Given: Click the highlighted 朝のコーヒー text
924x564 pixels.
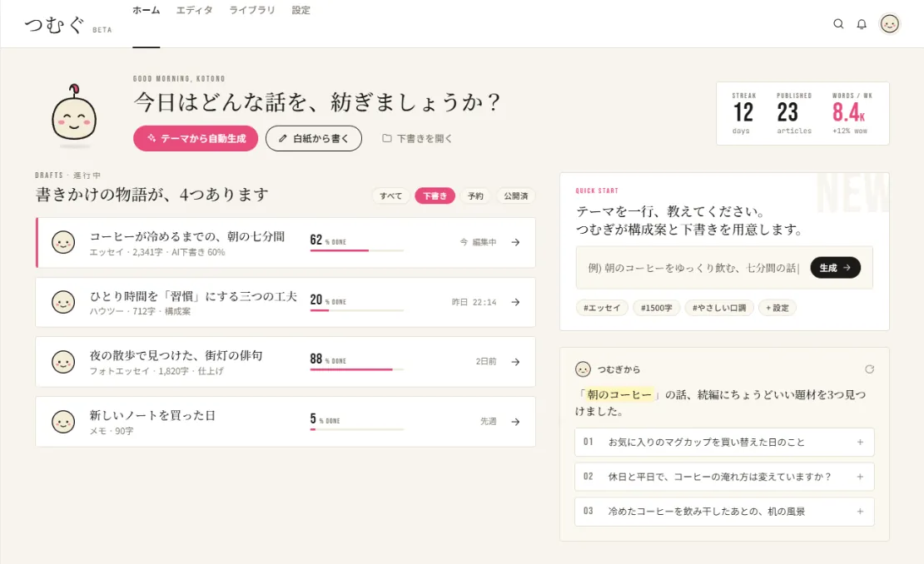Looking at the screenshot, I should [619, 395].
